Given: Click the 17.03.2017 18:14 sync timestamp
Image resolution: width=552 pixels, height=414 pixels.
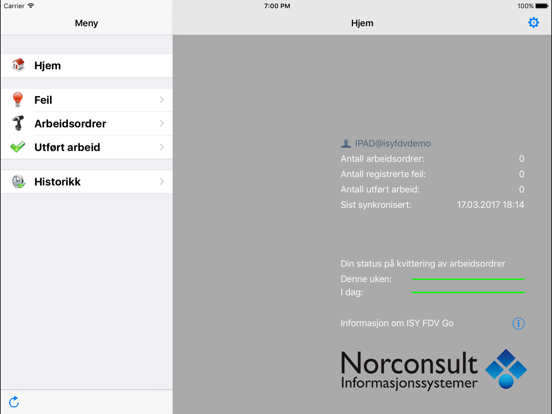Looking at the screenshot, I should [490, 205].
